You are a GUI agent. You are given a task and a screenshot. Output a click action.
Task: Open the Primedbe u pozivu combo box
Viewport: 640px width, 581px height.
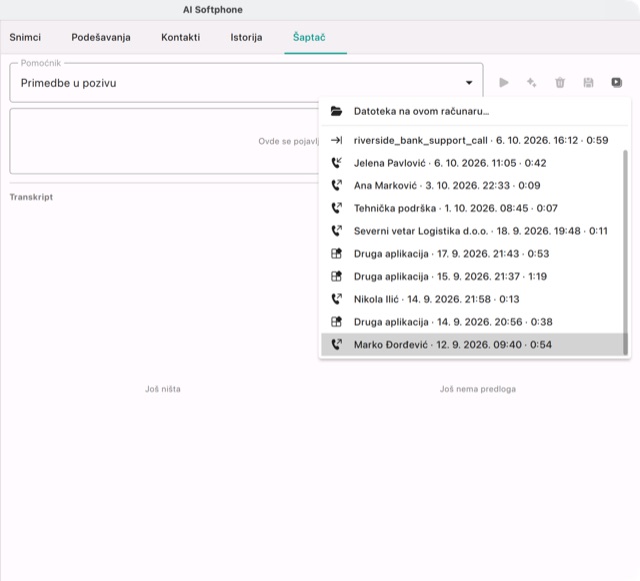[x=247, y=83]
